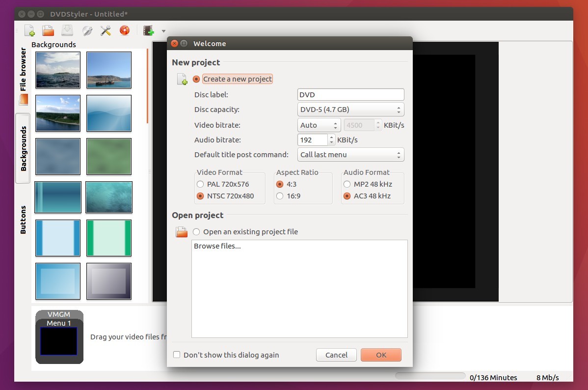This screenshot has width=588, height=390.
Task: Select the blurry gray-blue background thumbnail
Action: point(58,156)
